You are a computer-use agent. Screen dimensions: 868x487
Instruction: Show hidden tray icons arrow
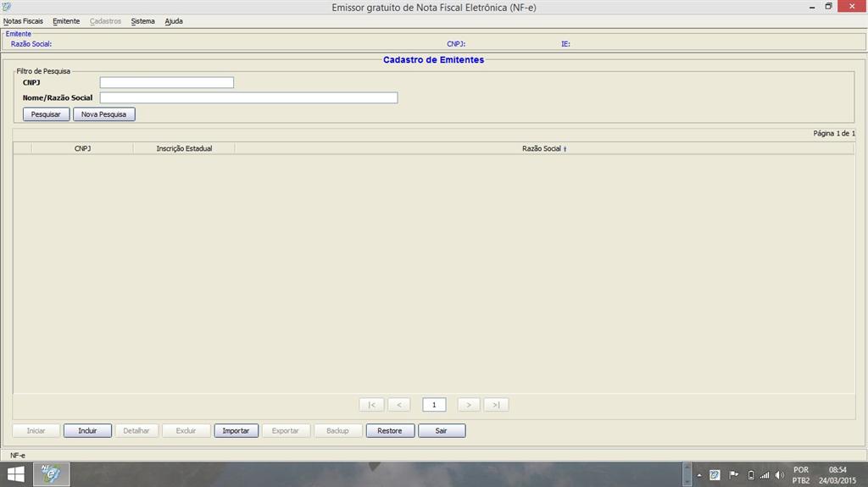pos(698,475)
